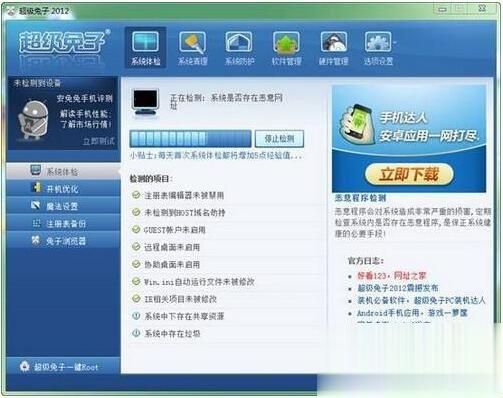This screenshot has height=398, width=503.
Task: Click the scan progress bar
Action: pos(190,138)
